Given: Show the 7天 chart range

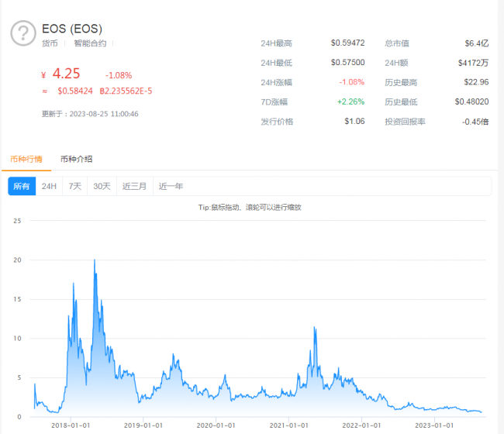Looking at the screenshot, I should (x=75, y=186).
